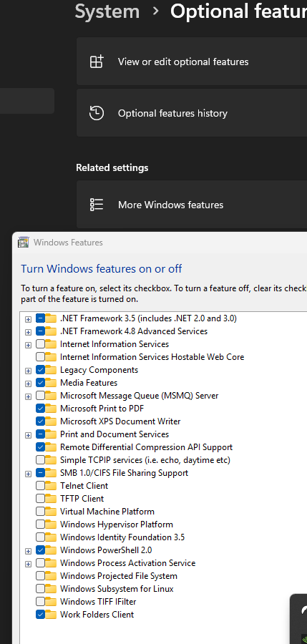Select Remote Differential Compression API Support text
The image size is (307, 644).
pyautogui.click(x=146, y=447)
